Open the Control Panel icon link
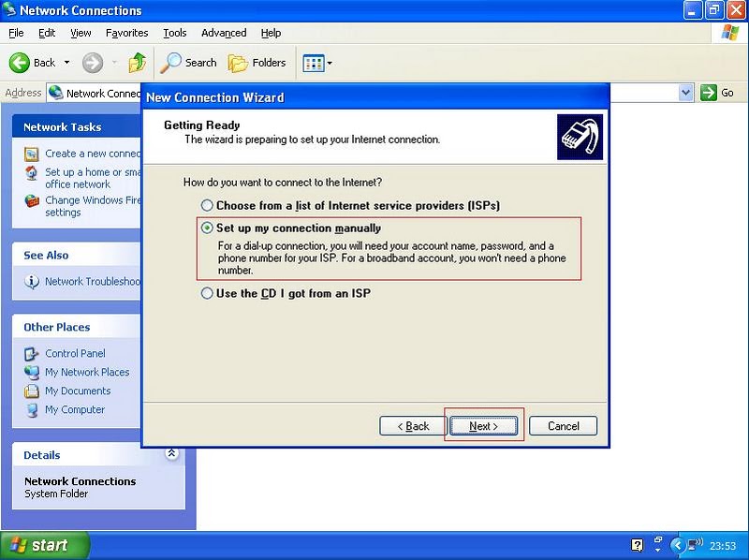 [x=32, y=354]
